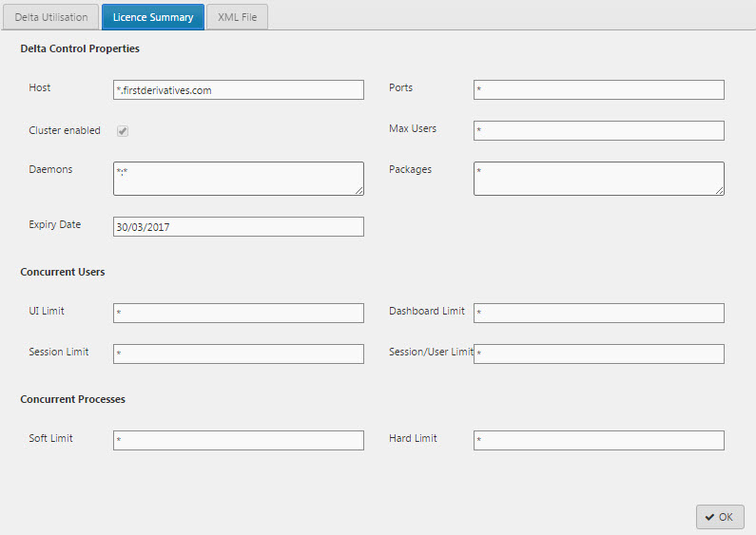The image size is (756, 535).
Task: Click the Host input field
Action: coord(239,90)
